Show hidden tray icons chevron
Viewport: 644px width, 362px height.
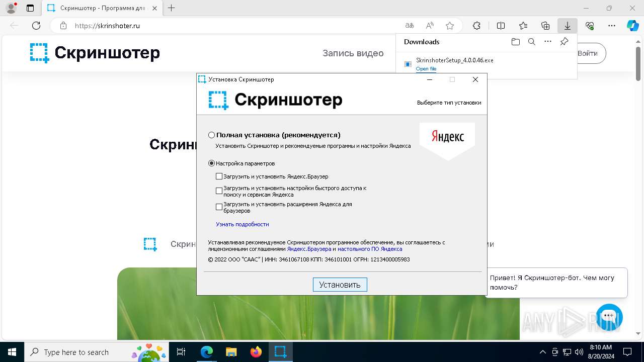pyautogui.click(x=542, y=352)
